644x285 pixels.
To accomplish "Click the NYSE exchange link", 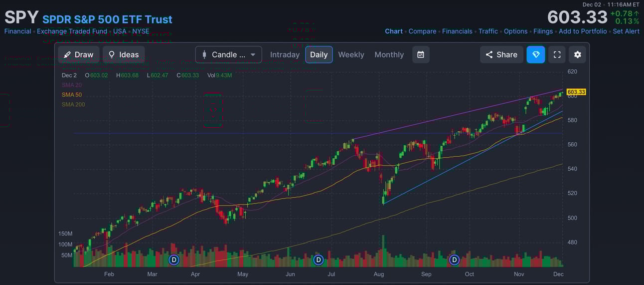I will pos(141,31).
